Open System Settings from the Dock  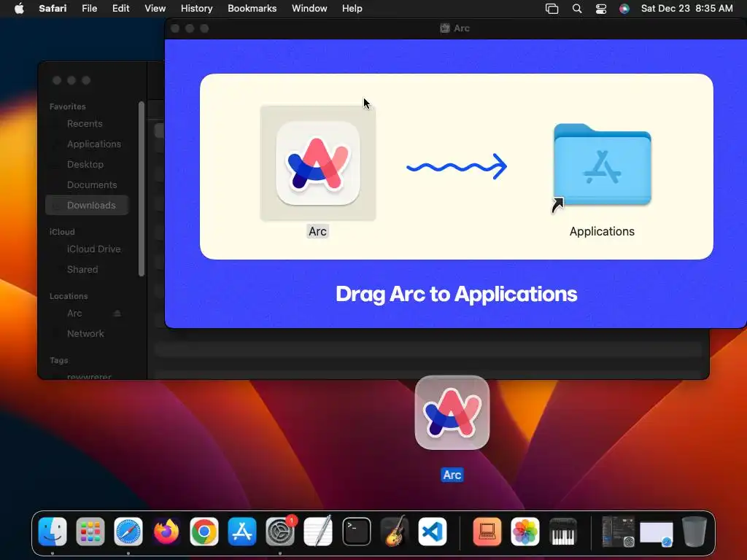(x=280, y=531)
